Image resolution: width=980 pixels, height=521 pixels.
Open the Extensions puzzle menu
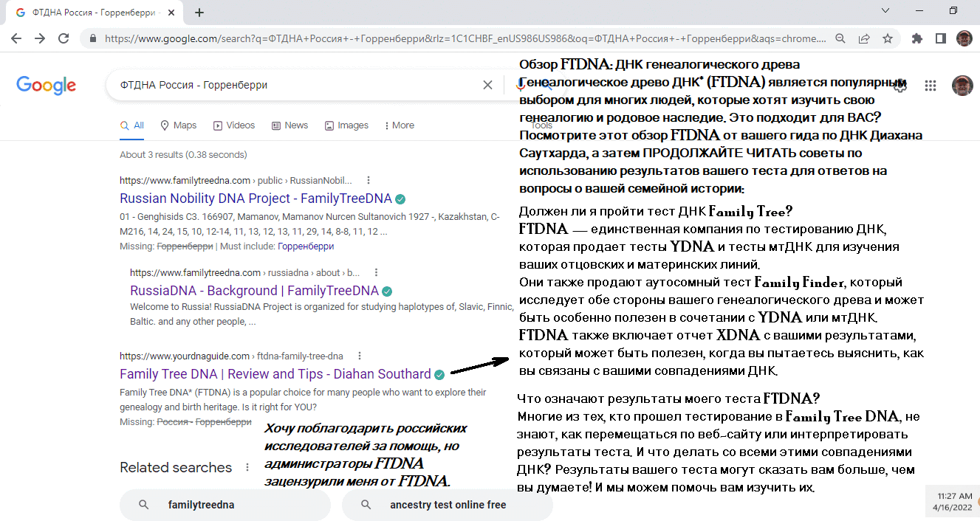coord(917,38)
